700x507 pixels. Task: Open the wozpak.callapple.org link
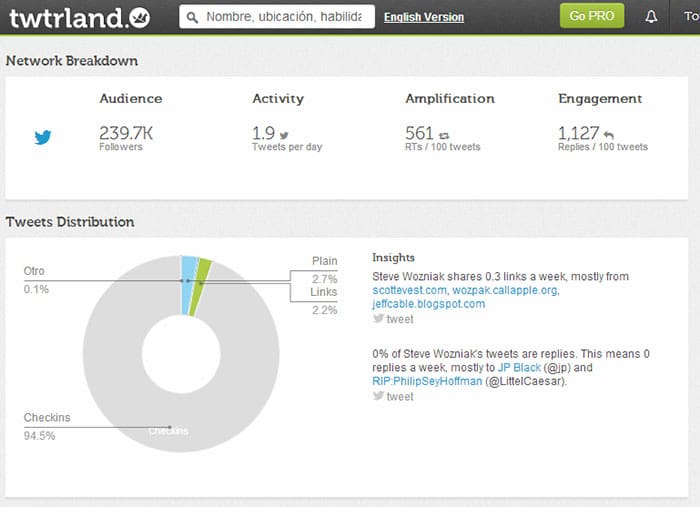coord(505,290)
